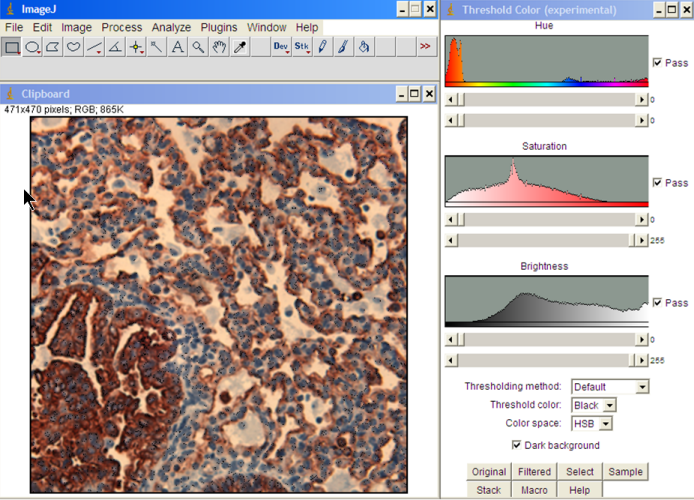Open the Analyze menu

coord(171,27)
